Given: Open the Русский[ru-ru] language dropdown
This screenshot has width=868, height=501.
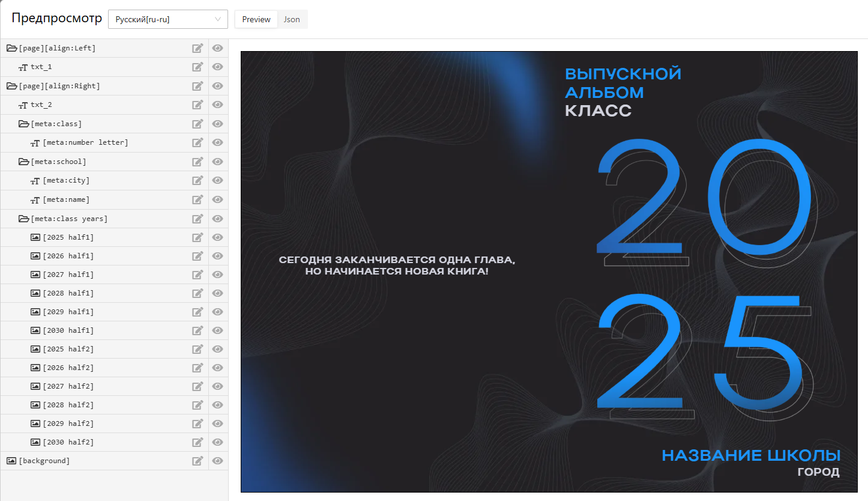Looking at the screenshot, I should coord(167,19).
